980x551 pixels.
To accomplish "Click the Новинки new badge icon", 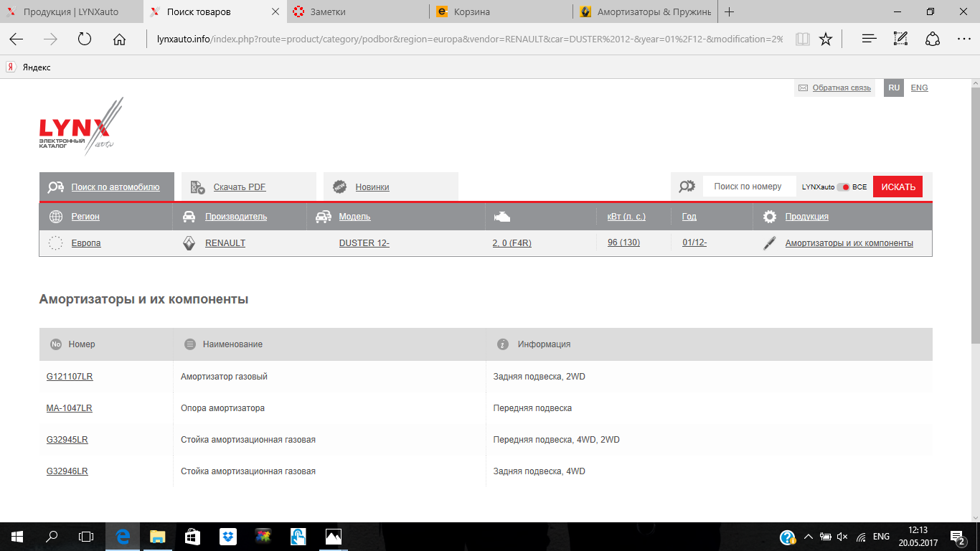I will coord(340,187).
